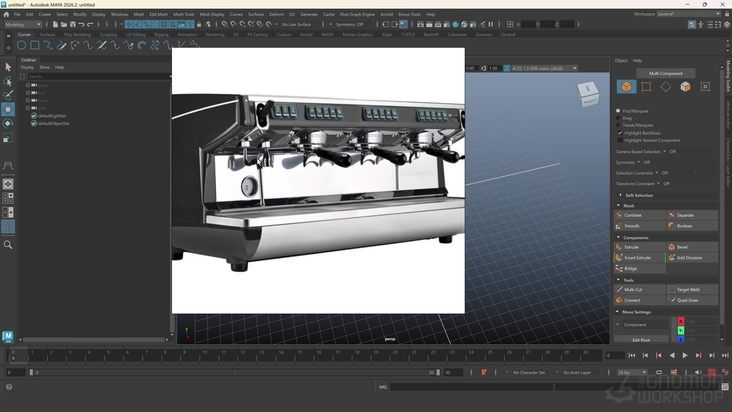Toggle visibility icon for defaultObjectSet
The image size is (732, 412).
point(34,124)
